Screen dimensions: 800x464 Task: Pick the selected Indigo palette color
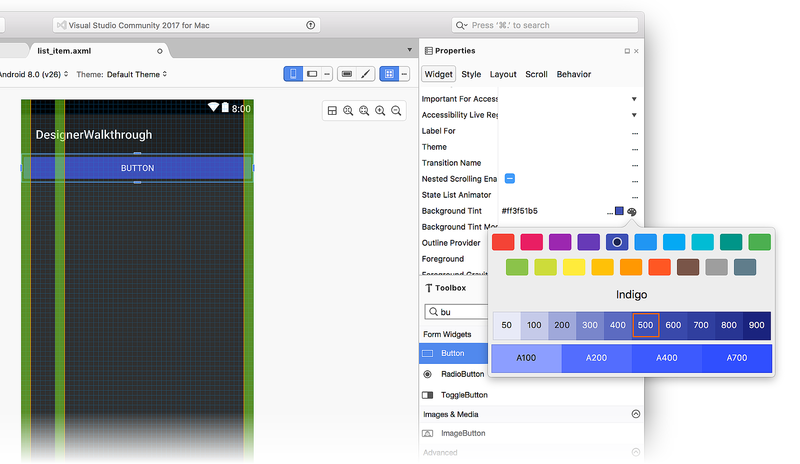click(617, 242)
